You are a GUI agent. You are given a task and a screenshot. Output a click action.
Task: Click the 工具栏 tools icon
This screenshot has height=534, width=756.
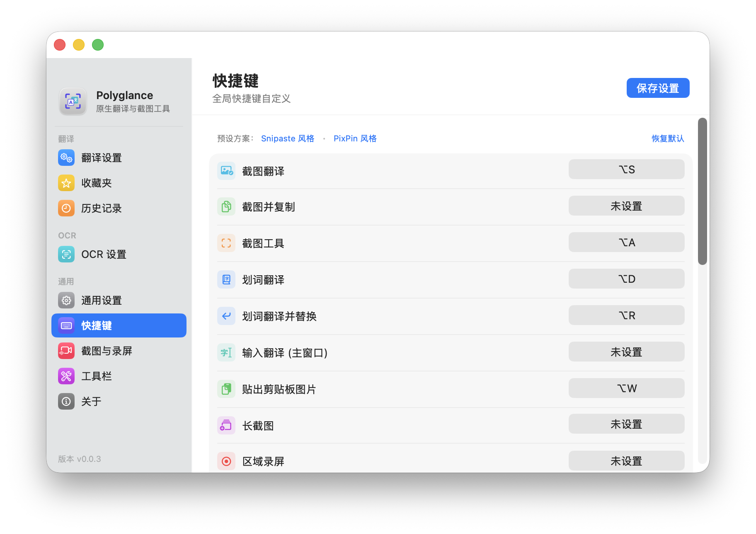click(66, 376)
